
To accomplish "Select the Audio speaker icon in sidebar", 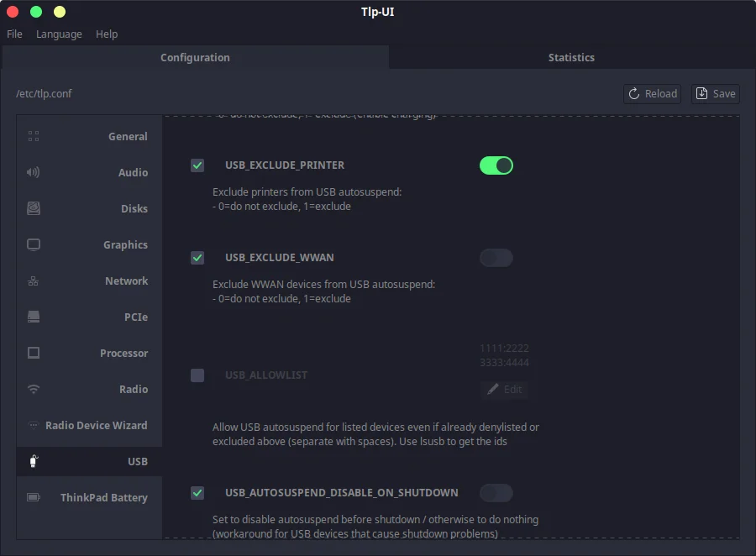I will (x=34, y=172).
